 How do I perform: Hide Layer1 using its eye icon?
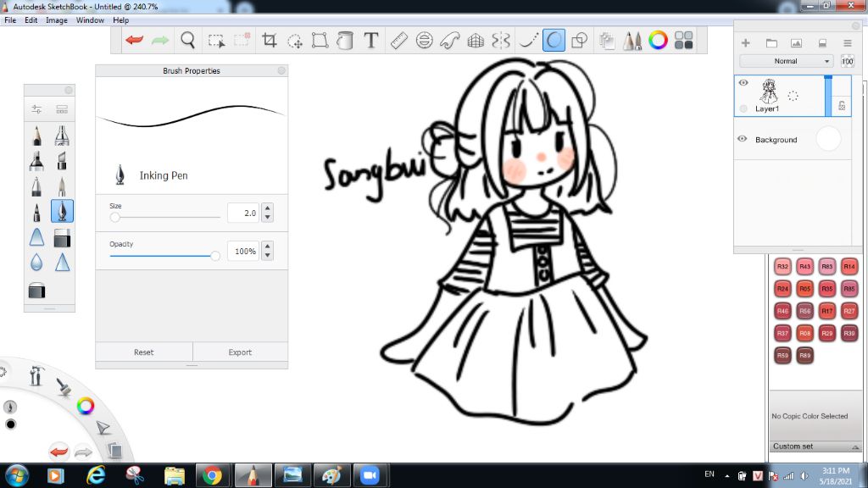(743, 82)
